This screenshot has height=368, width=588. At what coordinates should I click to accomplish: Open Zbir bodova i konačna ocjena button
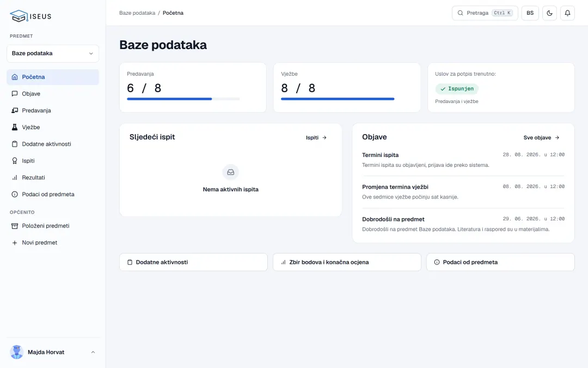click(x=347, y=262)
